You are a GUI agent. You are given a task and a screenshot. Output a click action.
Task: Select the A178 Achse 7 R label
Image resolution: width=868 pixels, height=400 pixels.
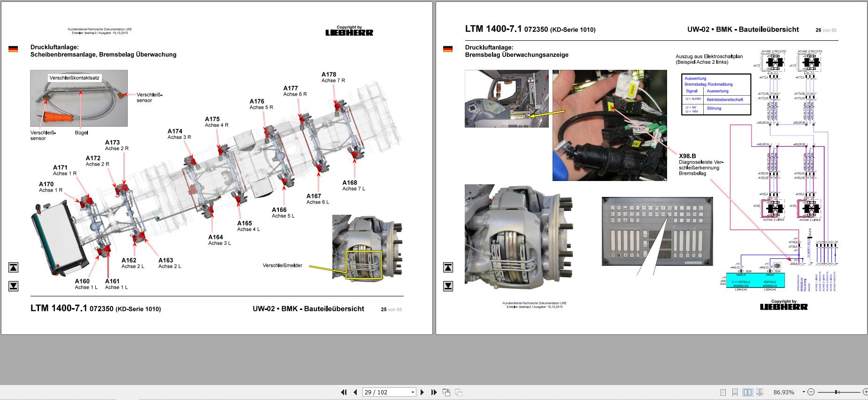pyautogui.click(x=333, y=77)
